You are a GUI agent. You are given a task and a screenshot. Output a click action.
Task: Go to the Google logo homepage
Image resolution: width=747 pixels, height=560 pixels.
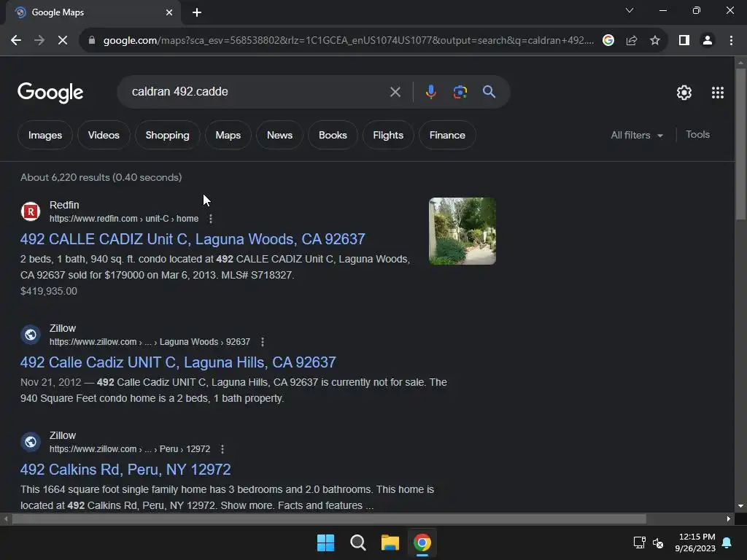coord(50,92)
